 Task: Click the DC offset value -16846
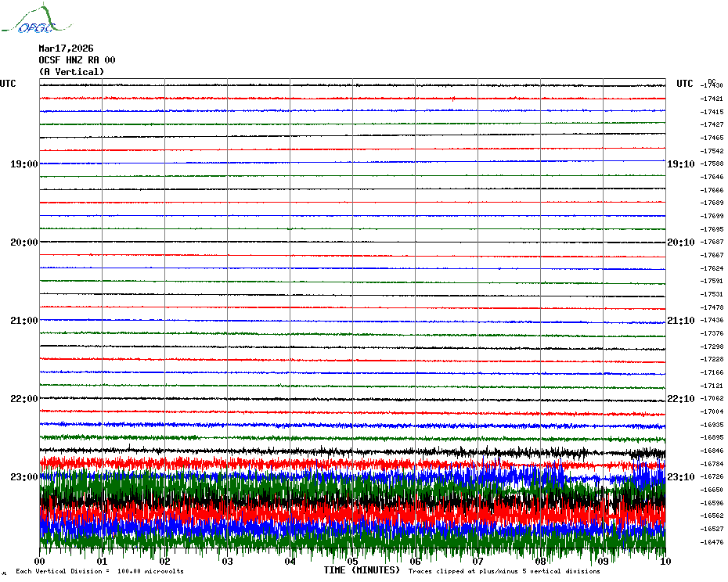click(x=712, y=451)
